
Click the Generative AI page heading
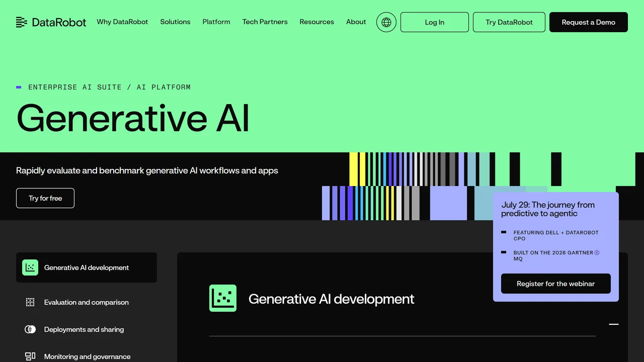[133, 118]
